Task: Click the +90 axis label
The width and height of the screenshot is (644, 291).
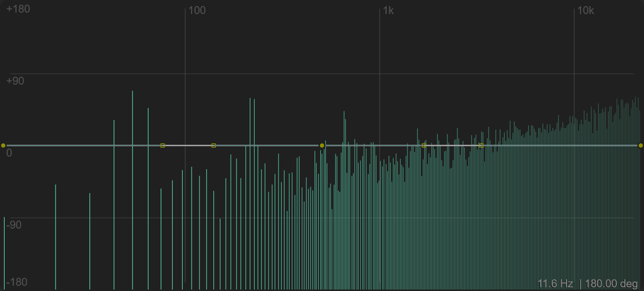Action: click(x=15, y=81)
